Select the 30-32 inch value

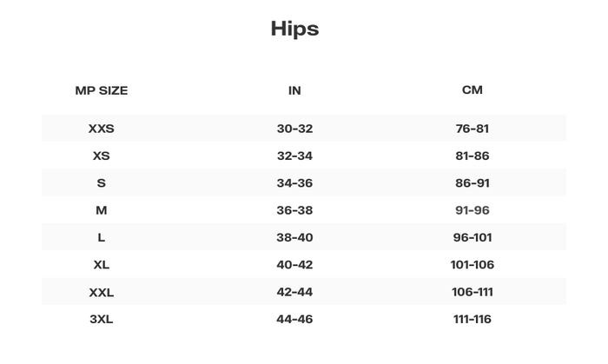click(294, 129)
